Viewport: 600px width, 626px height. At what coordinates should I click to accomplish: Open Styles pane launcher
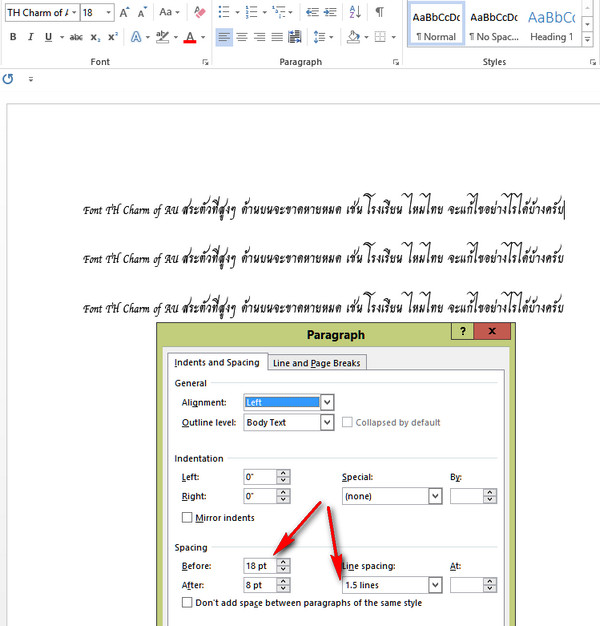(x=593, y=62)
